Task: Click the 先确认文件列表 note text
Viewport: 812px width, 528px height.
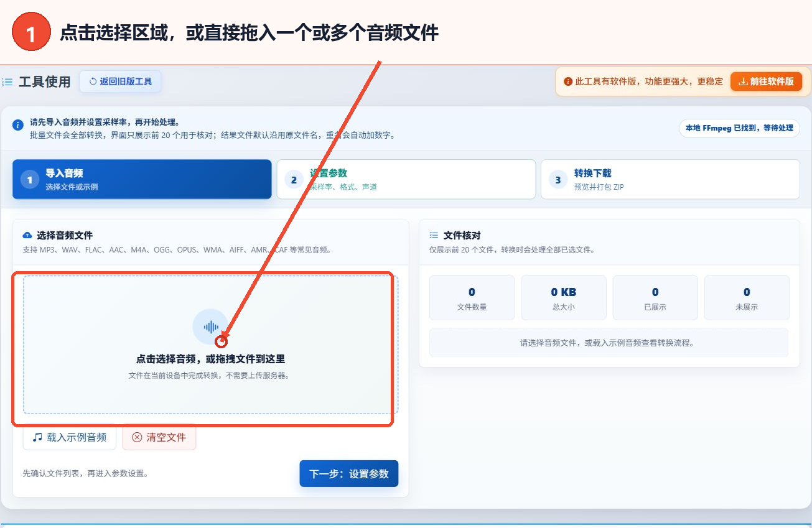Action: click(x=85, y=474)
